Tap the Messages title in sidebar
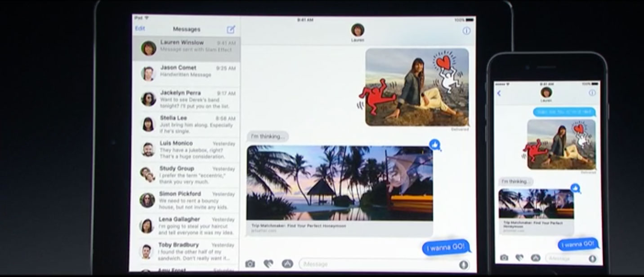The image size is (644, 277). tap(187, 29)
